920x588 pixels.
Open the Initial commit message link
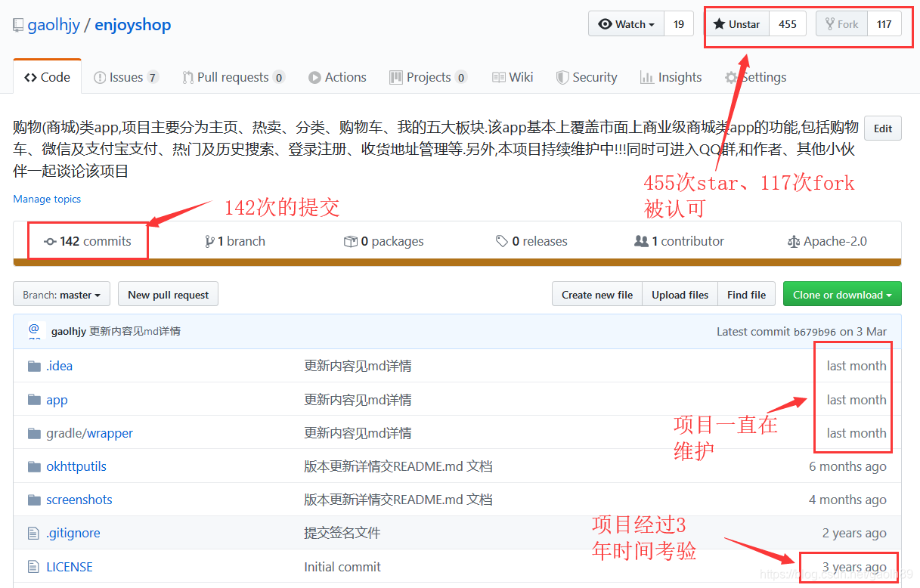pos(342,567)
